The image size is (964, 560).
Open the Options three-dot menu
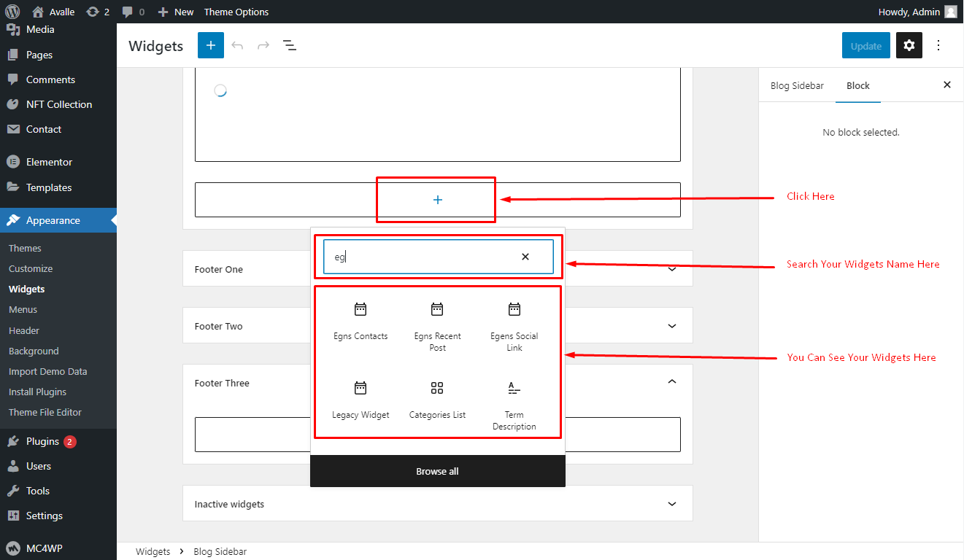click(938, 45)
